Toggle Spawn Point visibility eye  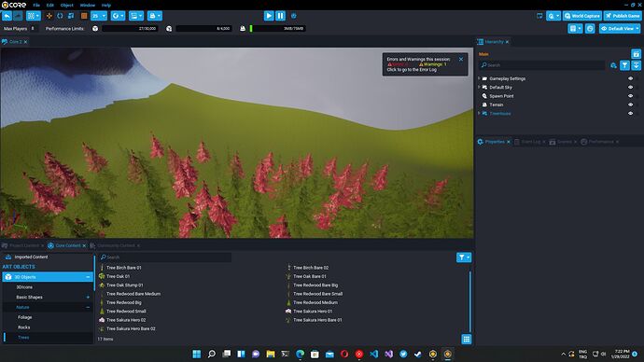tap(630, 95)
